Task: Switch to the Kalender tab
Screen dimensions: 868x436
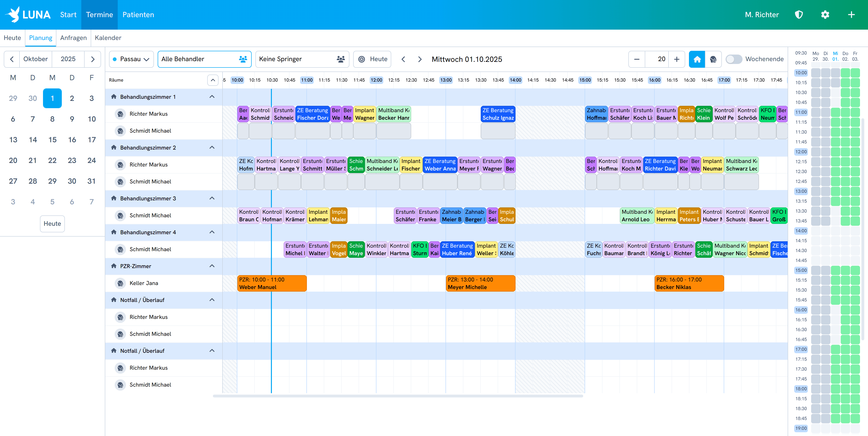Action: [x=108, y=38]
